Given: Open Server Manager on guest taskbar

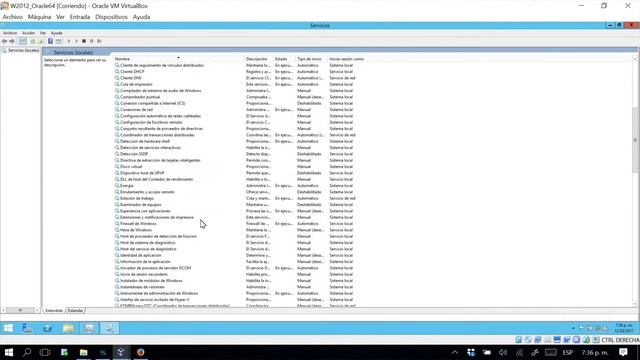Looking at the screenshot, I should coord(27,328).
